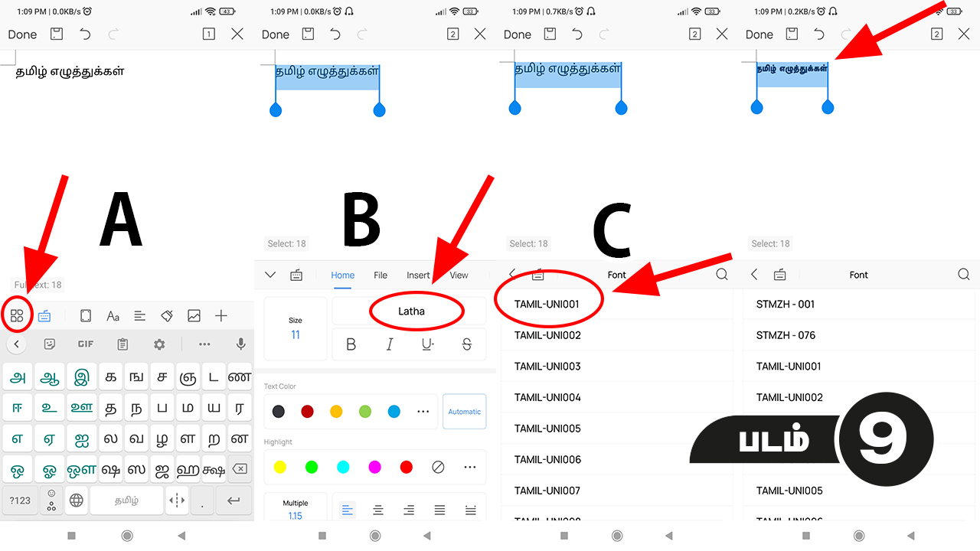The height and width of the screenshot is (551, 980).
Task: Tap the ?123 symbols key
Action: tap(20, 500)
